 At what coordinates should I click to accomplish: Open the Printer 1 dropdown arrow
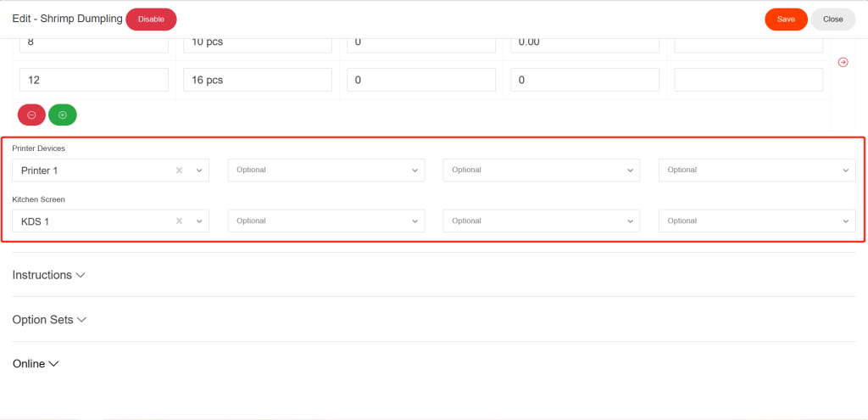pos(199,171)
